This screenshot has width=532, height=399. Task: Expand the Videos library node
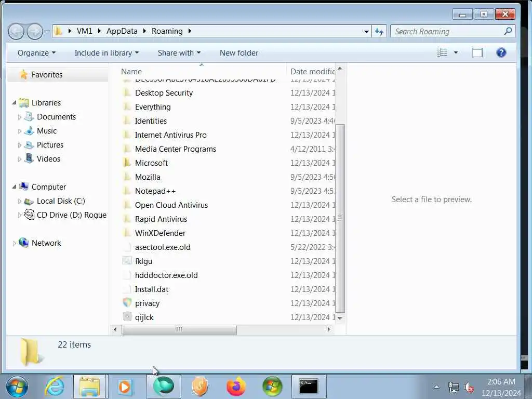(x=20, y=159)
